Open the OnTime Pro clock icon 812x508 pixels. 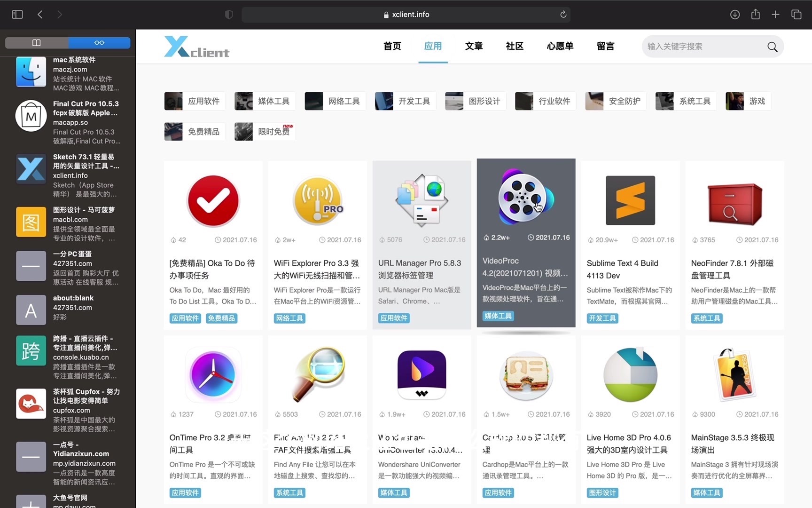pyautogui.click(x=213, y=375)
